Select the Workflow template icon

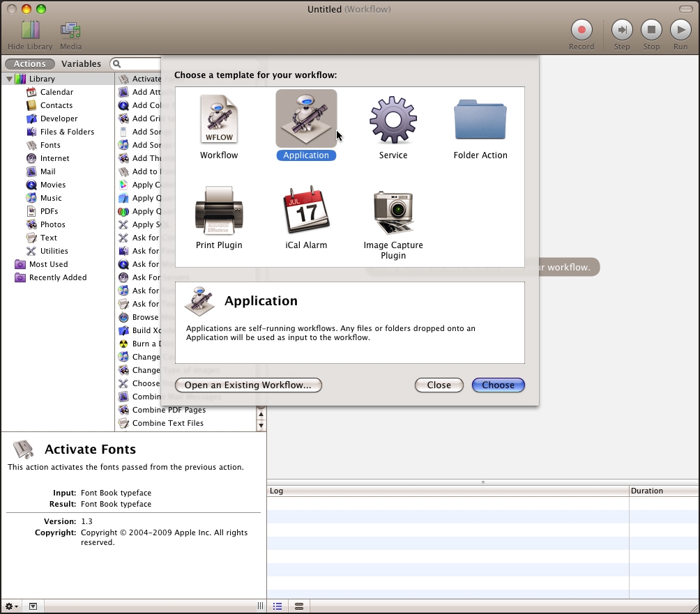coord(219,119)
